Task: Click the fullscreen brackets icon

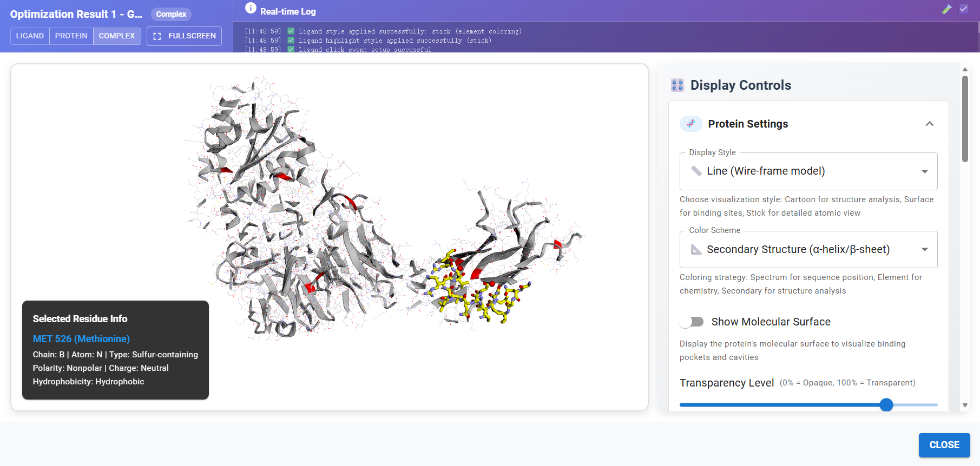Action: [x=157, y=36]
